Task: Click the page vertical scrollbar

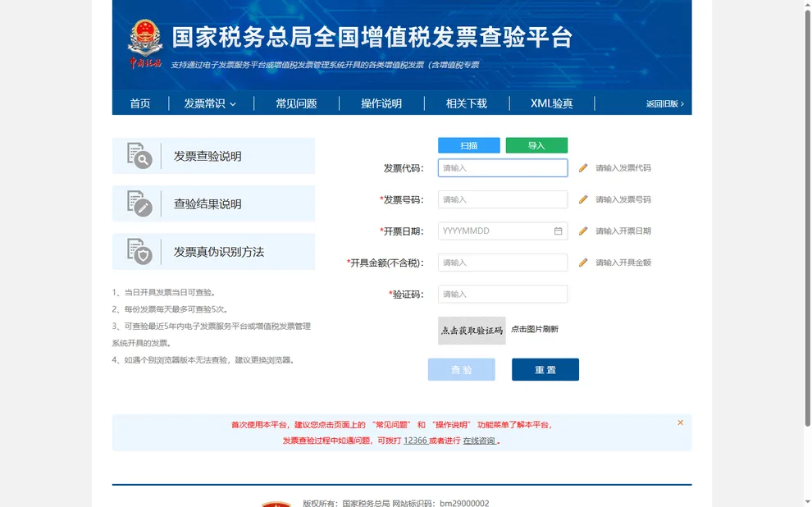Action: click(807, 217)
